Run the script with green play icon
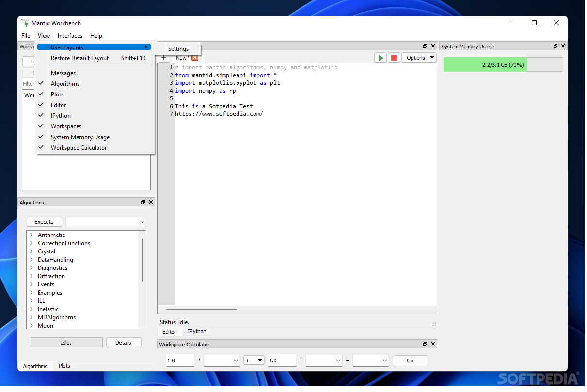587x392 pixels. pos(381,58)
